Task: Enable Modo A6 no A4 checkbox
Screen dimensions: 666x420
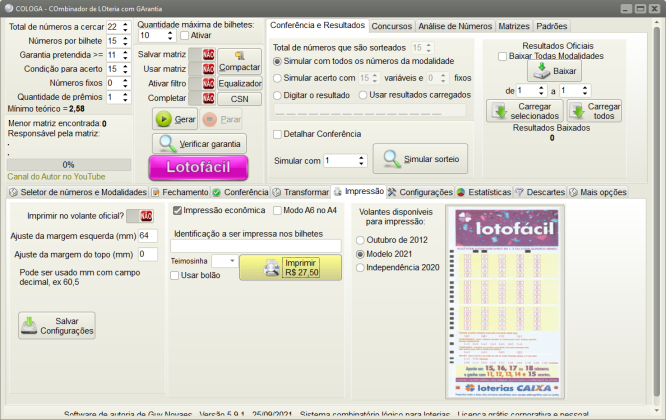Action: [x=277, y=210]
